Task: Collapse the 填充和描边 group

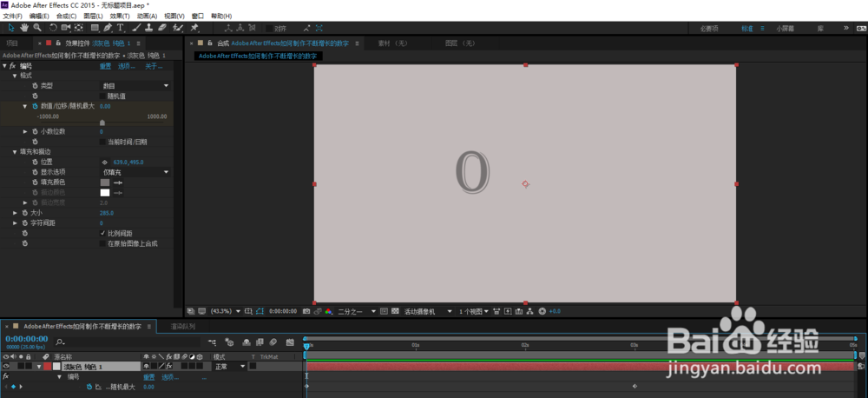Action: coord(15,152)
